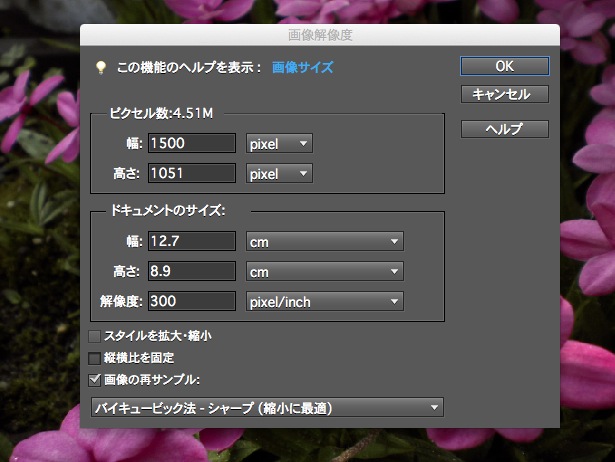Click the ヘルプ button
This screenshot has height=462, width=615.
(x=504, y=129)
